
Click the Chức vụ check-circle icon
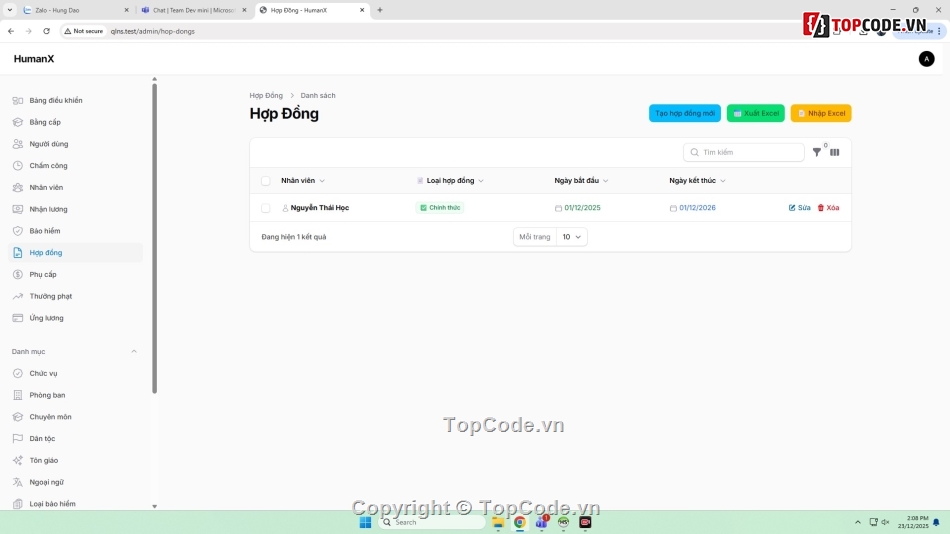point(18,373)
